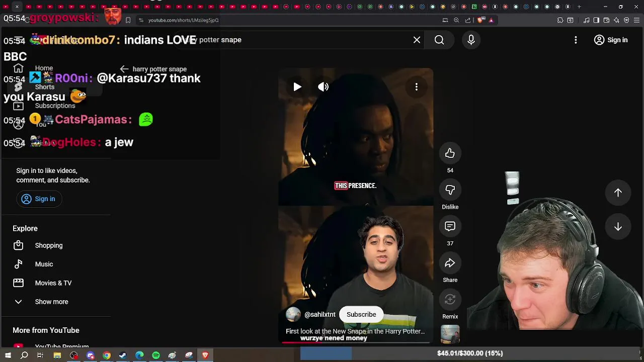This screenshot has width=644, height=362.
Task: Start voice search with microphone
Action: (x=471, y=40)
